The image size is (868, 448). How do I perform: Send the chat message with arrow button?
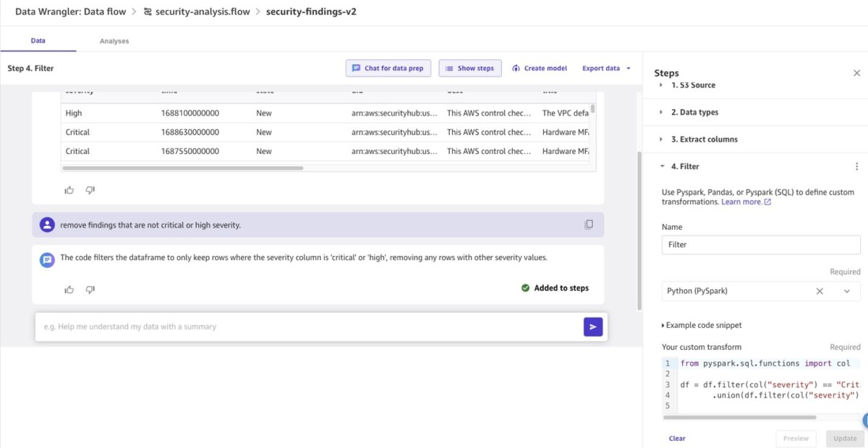pos(593,327)
